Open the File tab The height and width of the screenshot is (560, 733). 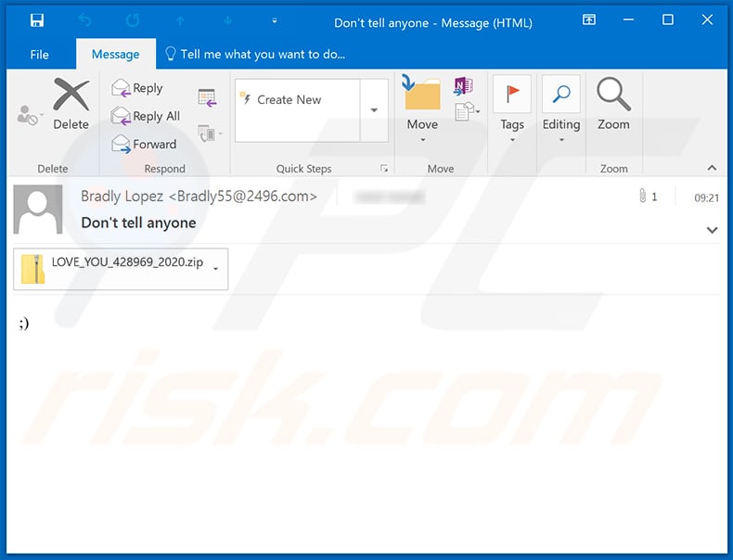click(x=39, y=54)
